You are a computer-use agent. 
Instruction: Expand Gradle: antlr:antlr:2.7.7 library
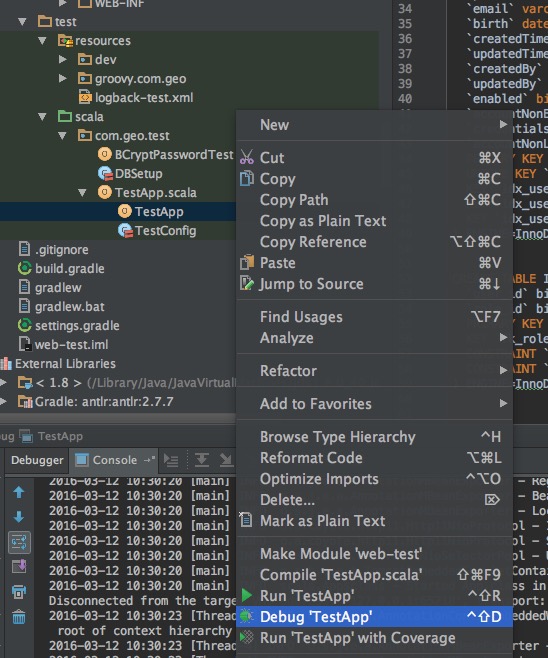coord(3,402)
